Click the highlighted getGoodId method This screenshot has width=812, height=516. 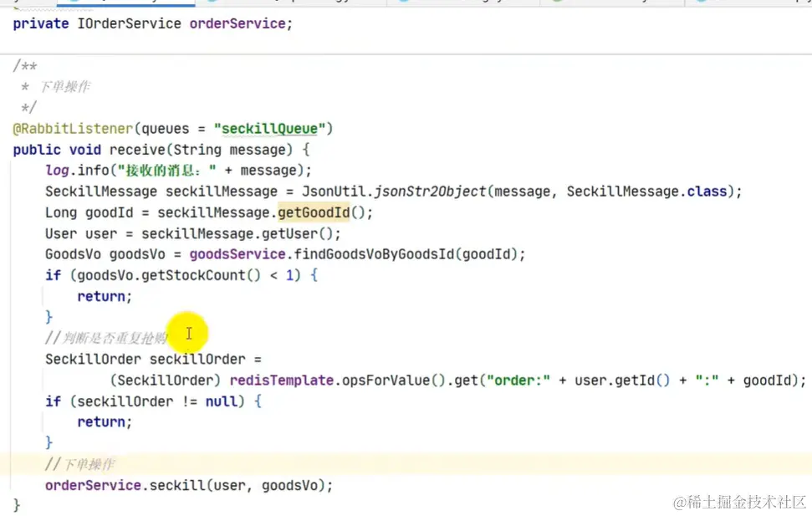point(314,212)
